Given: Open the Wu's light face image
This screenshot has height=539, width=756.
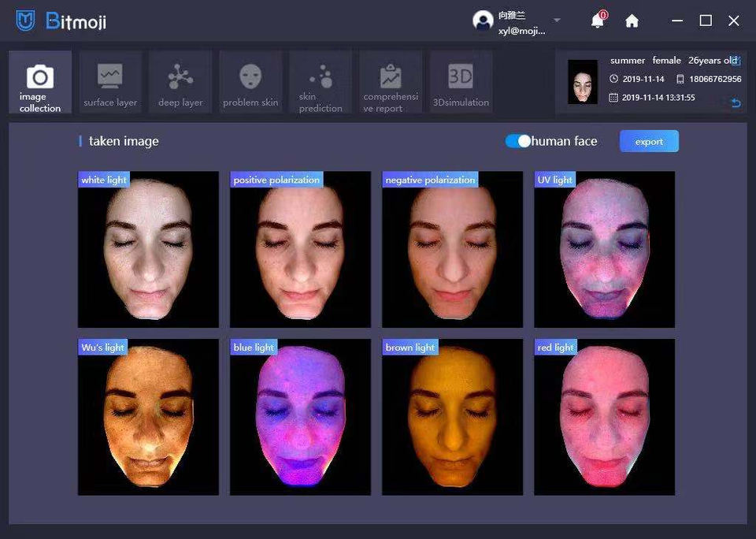Looking at the screenshot, I should tap(148, 417).
